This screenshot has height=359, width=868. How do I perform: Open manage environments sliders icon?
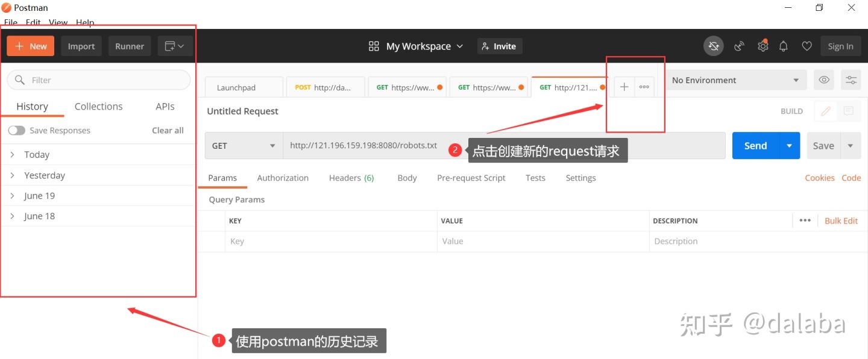click(851, 80)
